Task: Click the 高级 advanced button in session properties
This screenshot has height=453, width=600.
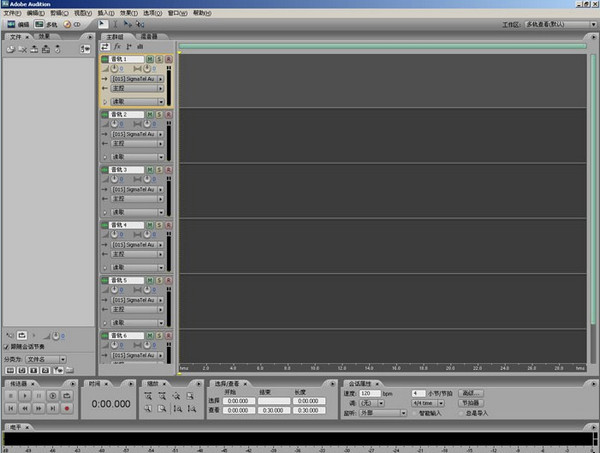Action: point(468,392)
